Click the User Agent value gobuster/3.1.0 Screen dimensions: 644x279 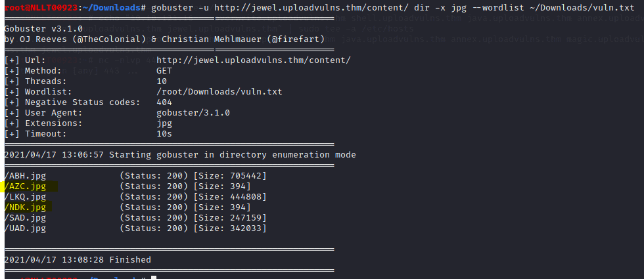pyautogui.click(x=193, y=112)
